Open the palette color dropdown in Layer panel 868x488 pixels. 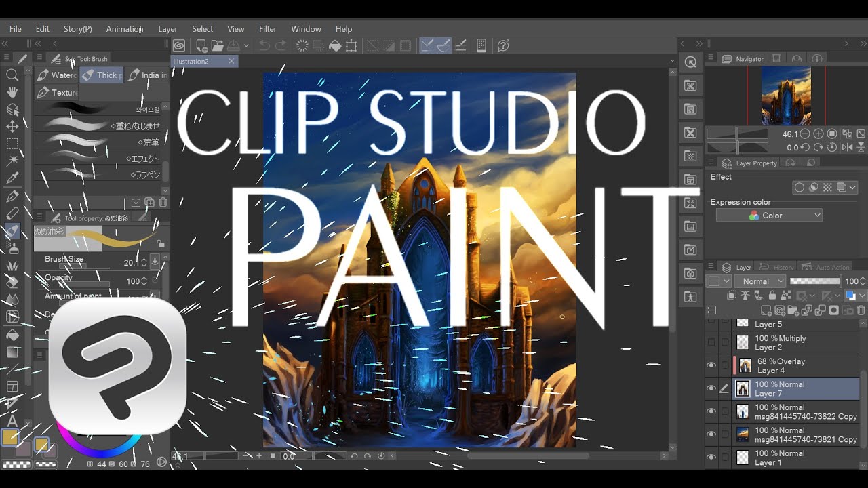pos(719,281)
